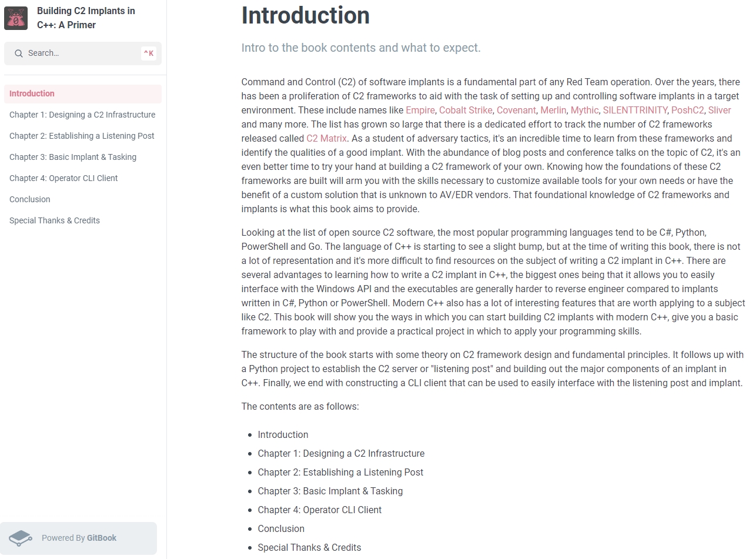Open the Covenant link

[x=516, y=110]
